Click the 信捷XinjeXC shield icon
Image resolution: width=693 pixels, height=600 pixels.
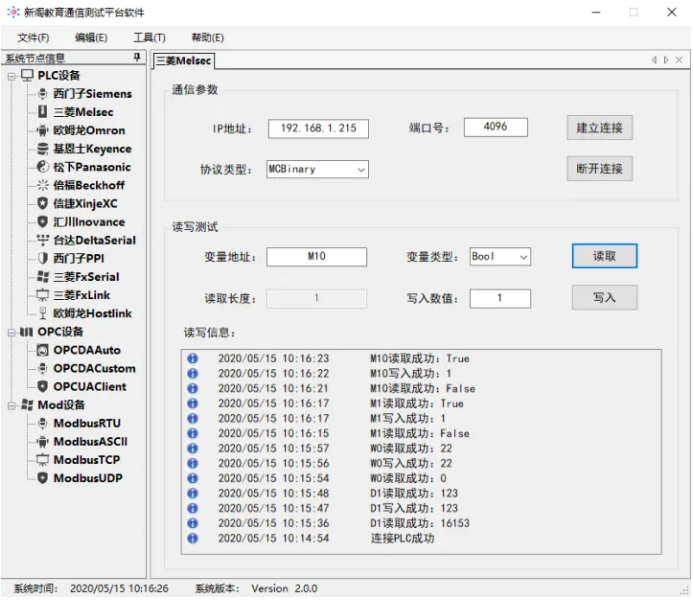tap(42, 203)
